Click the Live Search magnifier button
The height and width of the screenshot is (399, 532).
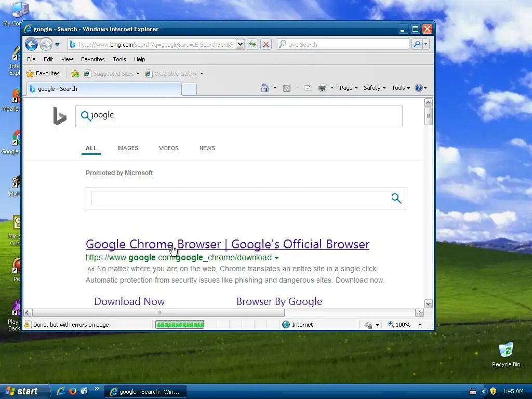tap(417, 45)
